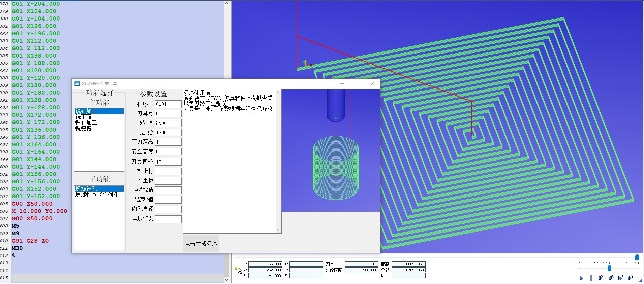Click the code line M9
644x284 pixels.
click(x=15, y=233)
